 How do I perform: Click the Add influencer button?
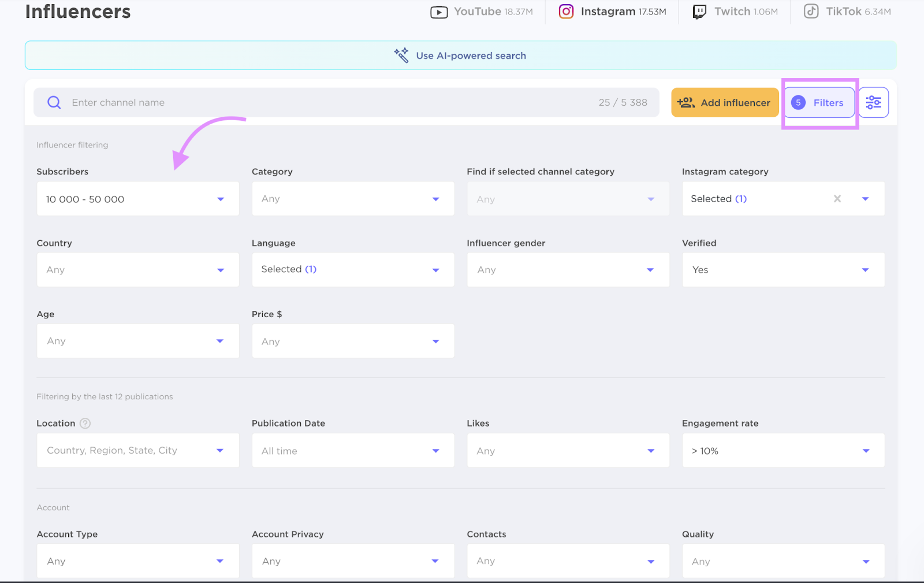(725, 102)
